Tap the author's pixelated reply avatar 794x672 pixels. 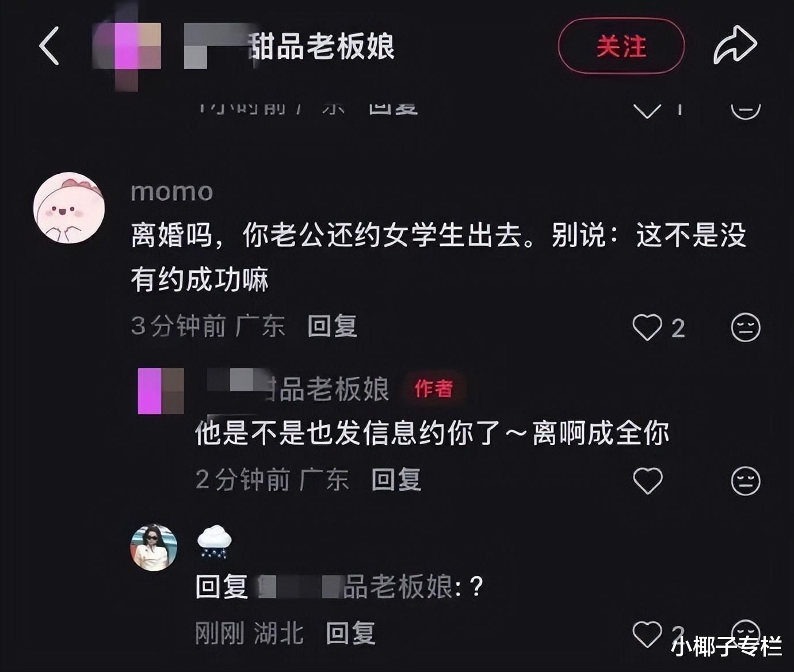click(x=161, y=391)
